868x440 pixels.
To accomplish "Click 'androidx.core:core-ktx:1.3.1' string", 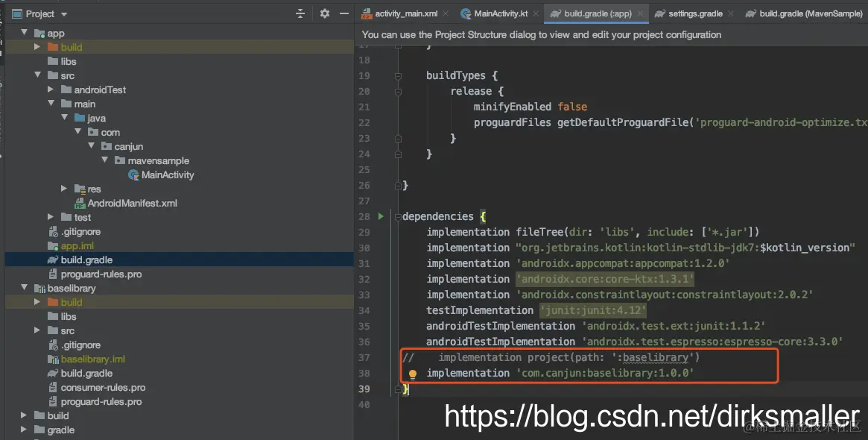I will (x=604, y=279).
